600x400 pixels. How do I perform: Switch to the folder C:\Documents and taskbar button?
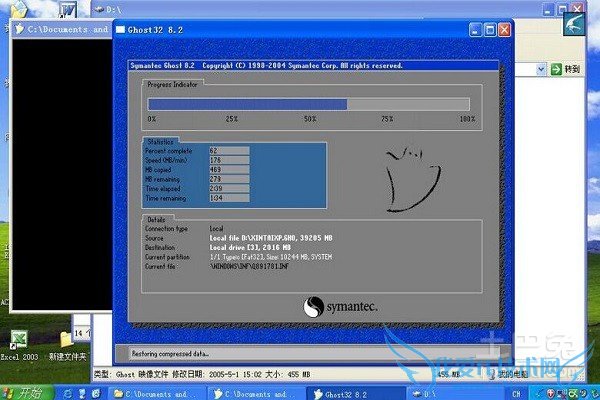[x=157, y=393]
